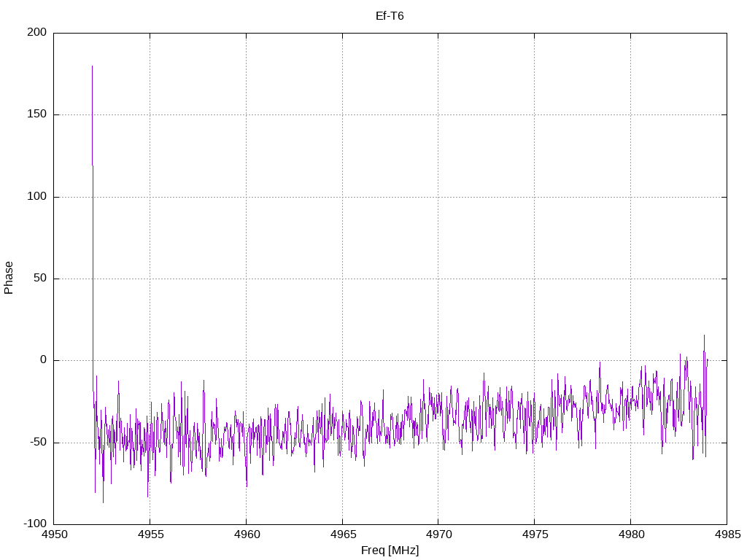This screenshot has width=747, height=560.
Task: Select the Freq [MHz] x-axis label
Action: 390,550
